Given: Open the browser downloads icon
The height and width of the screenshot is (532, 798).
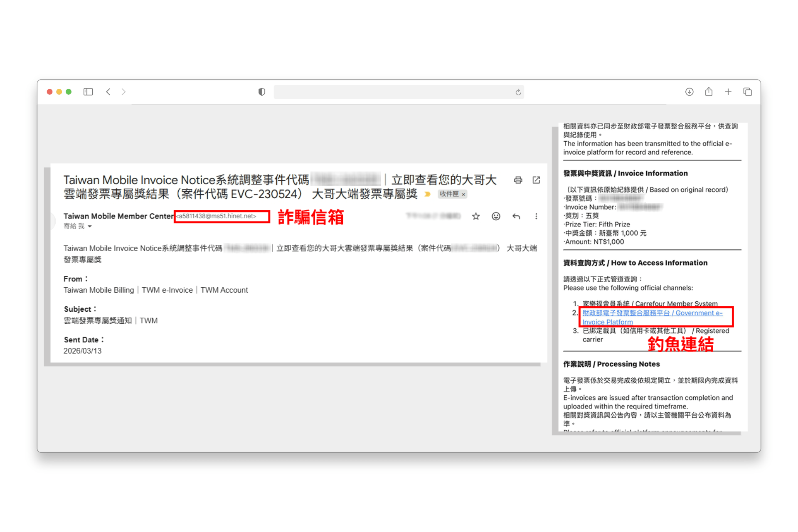Looking at the screenshot, I should click(x=689, y=91).
